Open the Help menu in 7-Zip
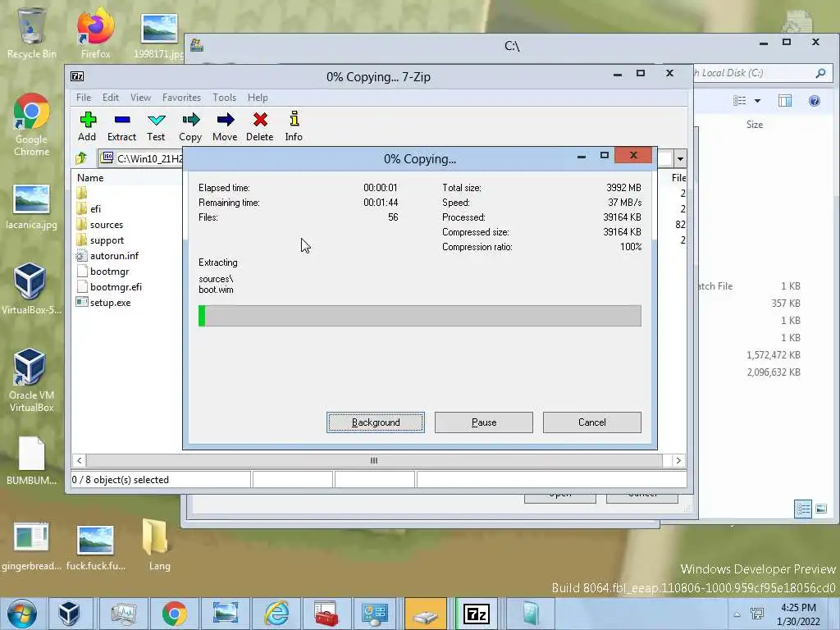840x630 pixels. coord(258,98)
